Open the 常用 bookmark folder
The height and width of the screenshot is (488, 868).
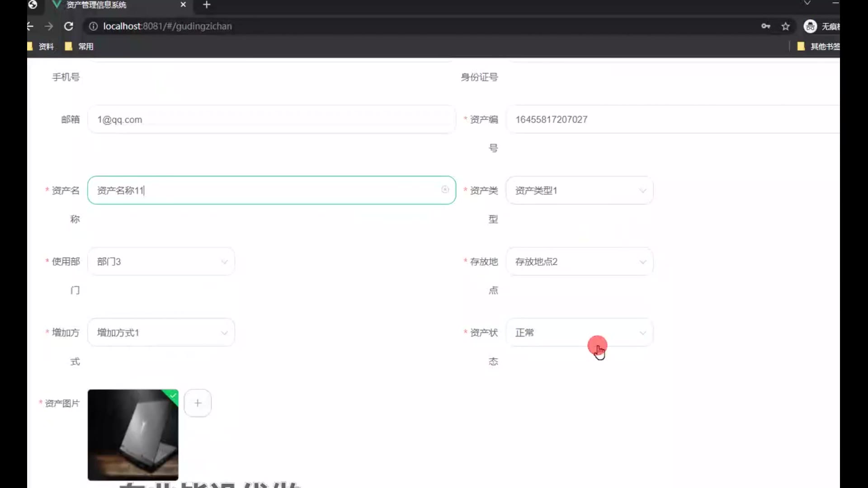pos(79,46)
